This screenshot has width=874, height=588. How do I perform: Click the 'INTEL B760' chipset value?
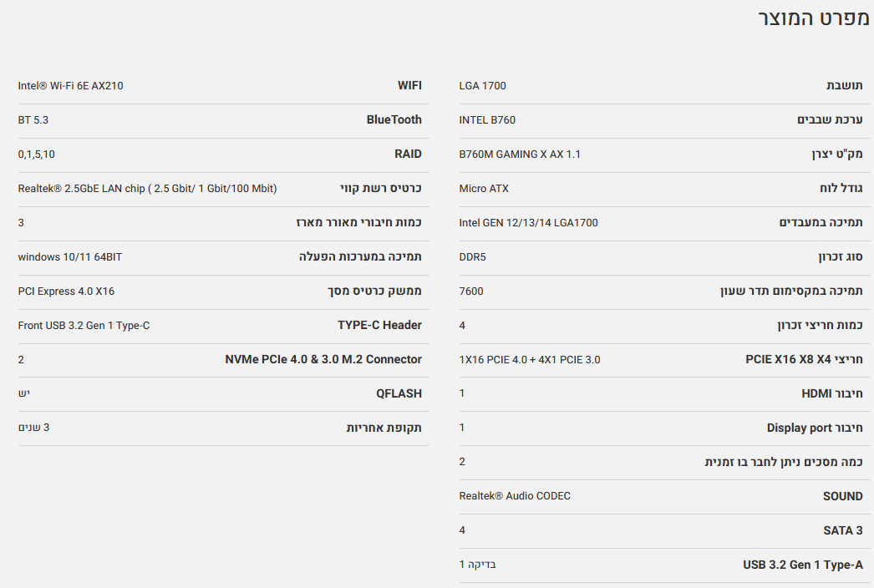click(487, 120)
